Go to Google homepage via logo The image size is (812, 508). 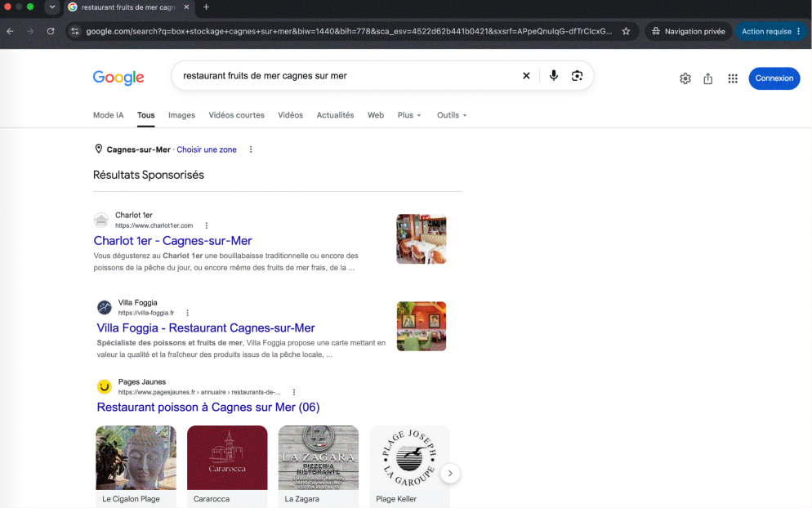tap(118, 78)
